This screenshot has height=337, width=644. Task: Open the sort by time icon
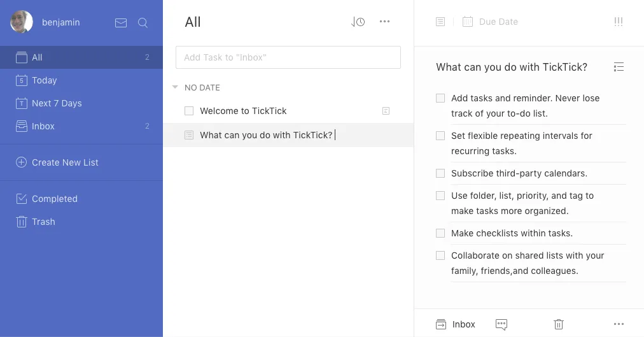(x=358, y=22)
